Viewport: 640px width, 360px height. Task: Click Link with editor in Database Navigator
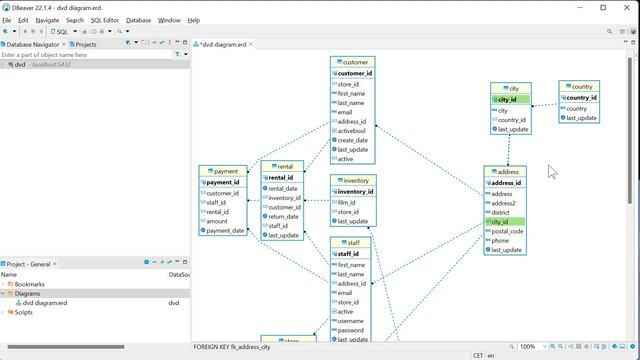pyautogui.click(x=162, y=43)
